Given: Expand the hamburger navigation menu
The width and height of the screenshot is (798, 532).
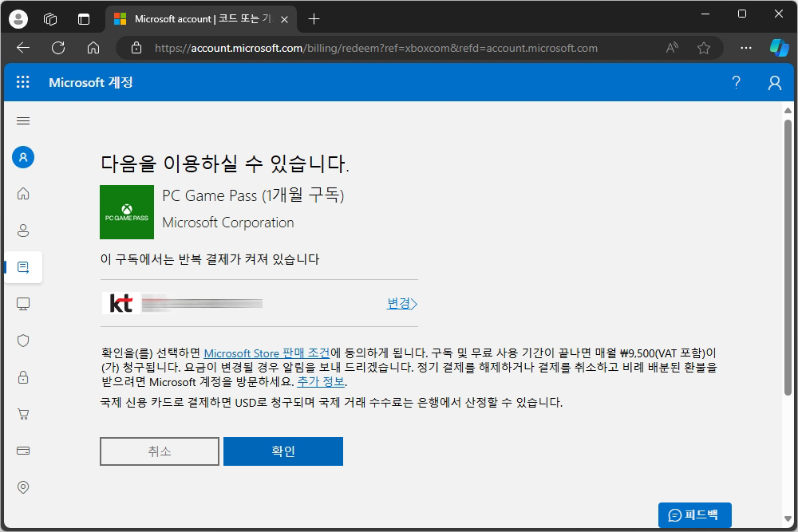Looking at the screenshot, I should [x=23, y=120].
